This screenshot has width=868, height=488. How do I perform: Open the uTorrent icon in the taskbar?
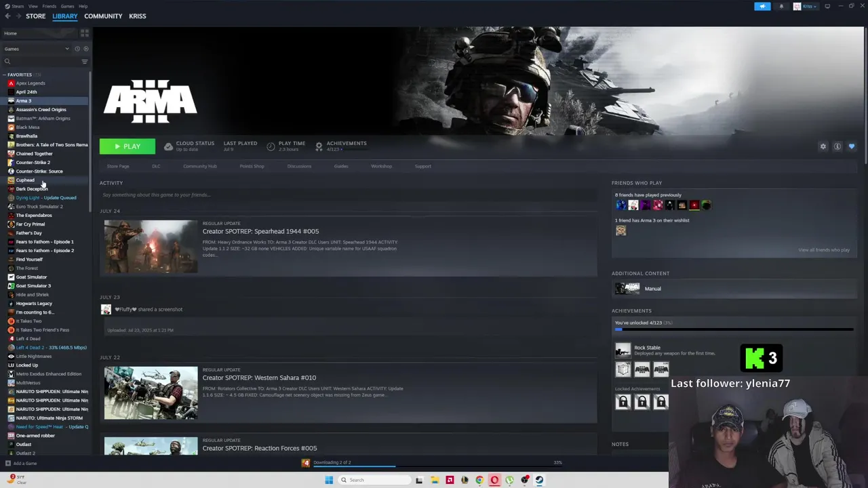tap(509, 480)
